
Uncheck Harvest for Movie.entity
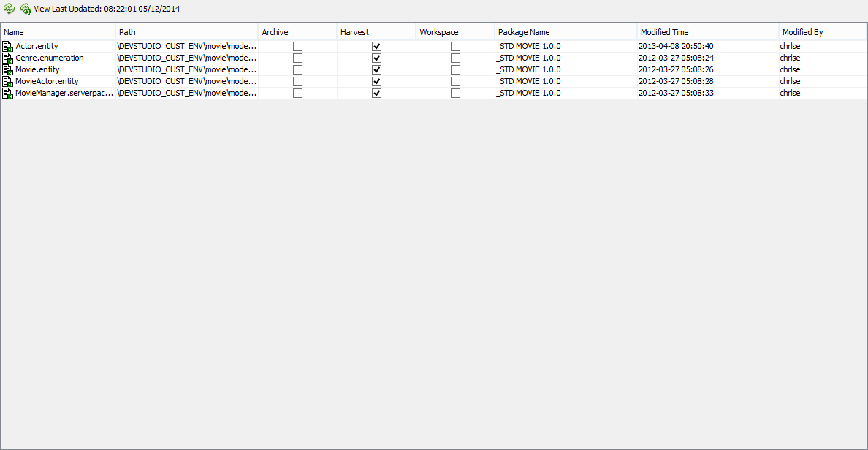coord(376,69)
